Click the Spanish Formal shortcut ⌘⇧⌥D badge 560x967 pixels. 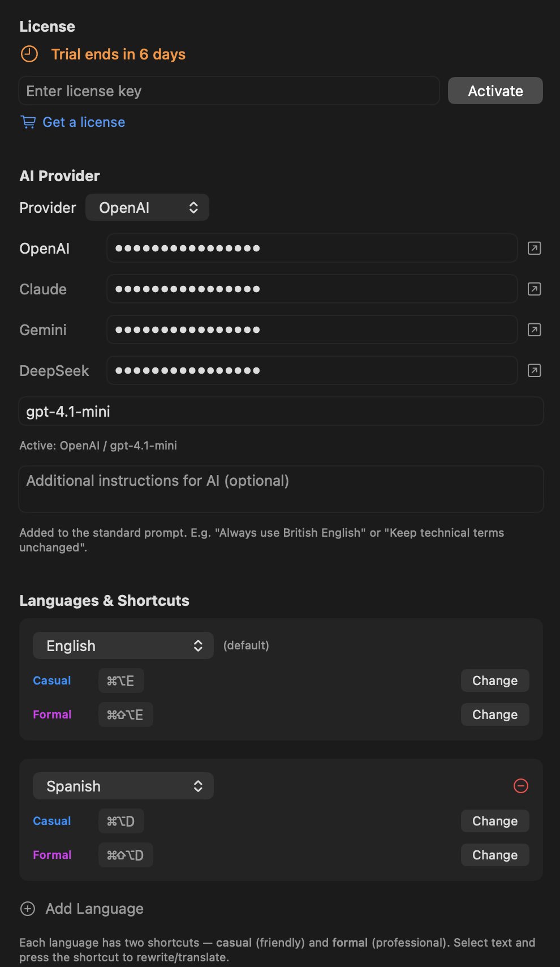click(x=126, y=855)
